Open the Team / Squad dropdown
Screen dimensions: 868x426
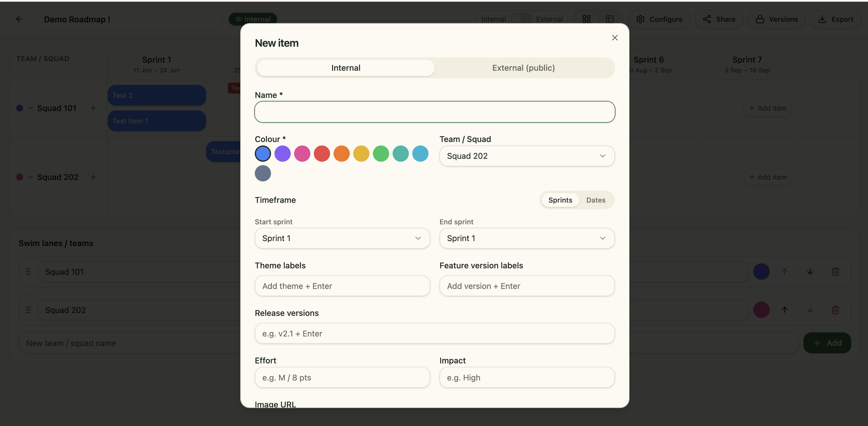coord(527,156)
